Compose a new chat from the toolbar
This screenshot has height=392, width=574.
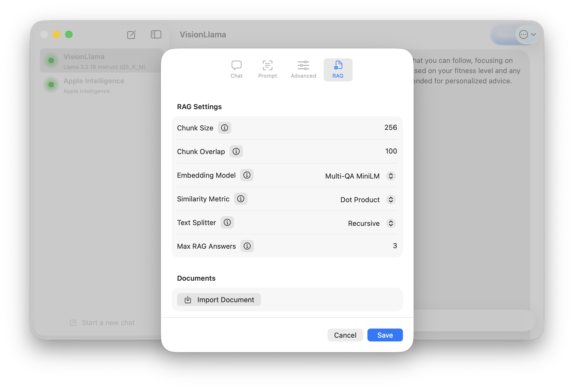(x=131, y=35)
